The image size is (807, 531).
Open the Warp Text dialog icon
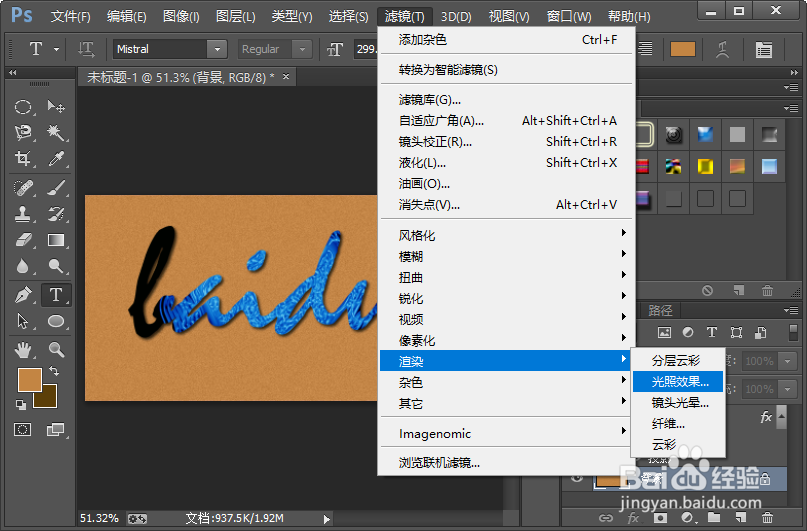[723, 49]
